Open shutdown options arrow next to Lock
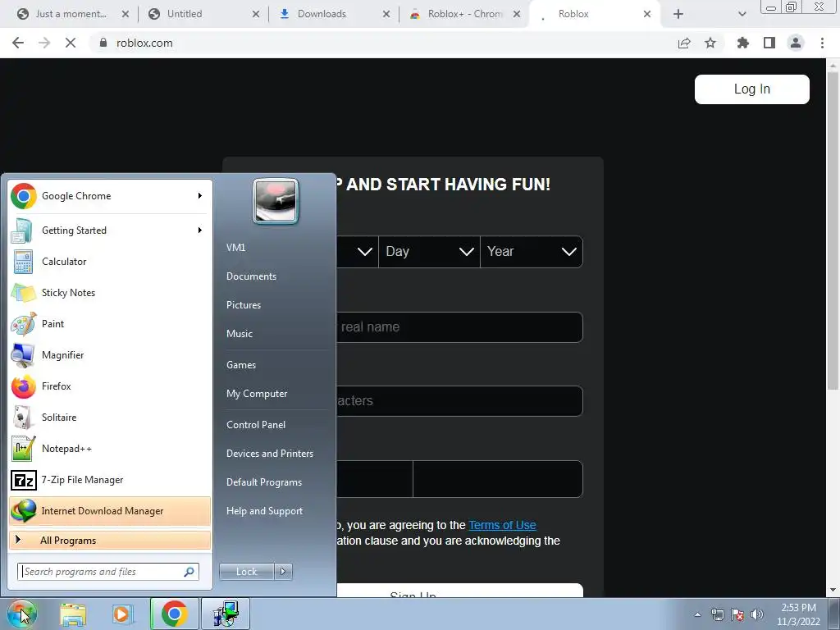 (x=283, y=572)
